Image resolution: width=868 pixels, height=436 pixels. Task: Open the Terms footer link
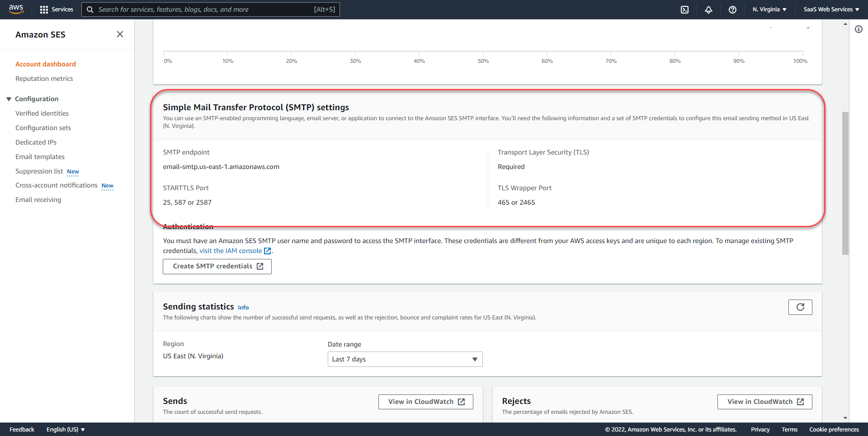[789, 429]
